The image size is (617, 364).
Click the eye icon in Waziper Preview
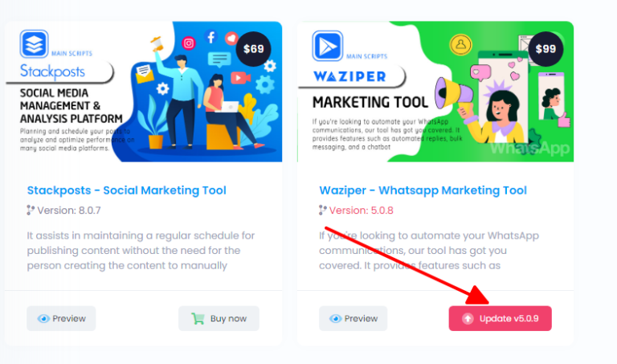(335, 318)
